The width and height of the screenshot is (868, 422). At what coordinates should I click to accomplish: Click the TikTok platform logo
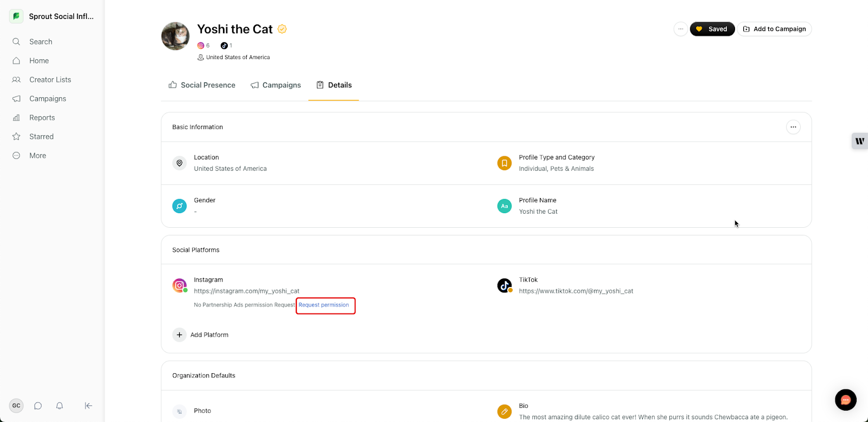coord(505,285)
